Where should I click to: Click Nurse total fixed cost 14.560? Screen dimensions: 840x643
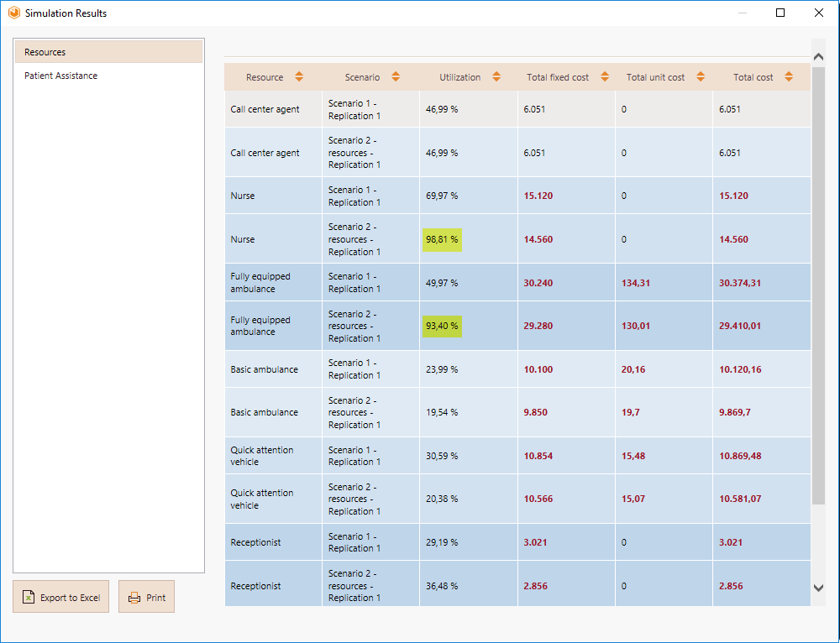pos(538,239)
